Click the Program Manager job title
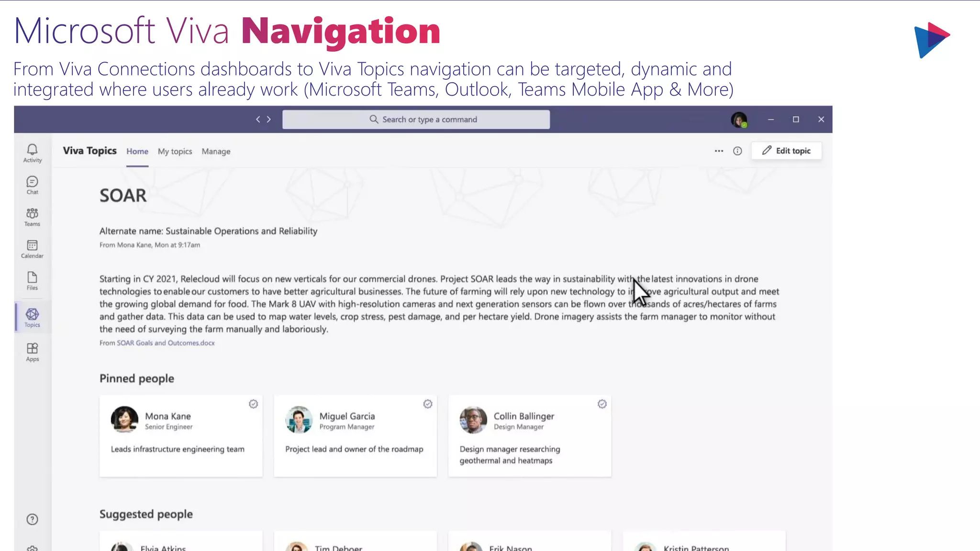Screen dimensions: 980x551 coord(347,427)
